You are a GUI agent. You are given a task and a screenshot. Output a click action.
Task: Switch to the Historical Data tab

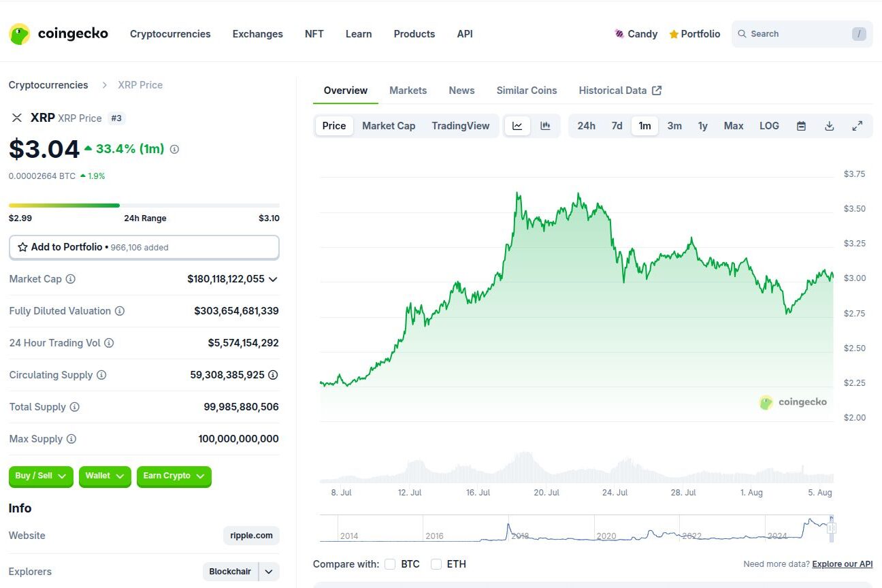tap(612, 90)
